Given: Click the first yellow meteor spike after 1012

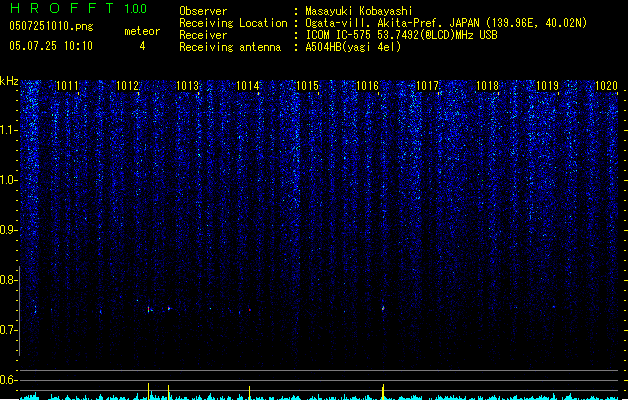Looking at the screenshot, I should pyautogui.click(x=148, y=391).
